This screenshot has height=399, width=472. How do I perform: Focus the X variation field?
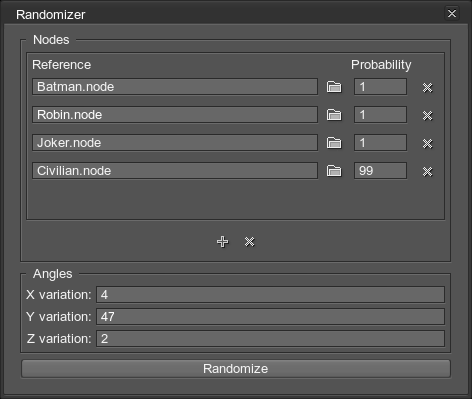pyautogui.click(x=270, y=295)
